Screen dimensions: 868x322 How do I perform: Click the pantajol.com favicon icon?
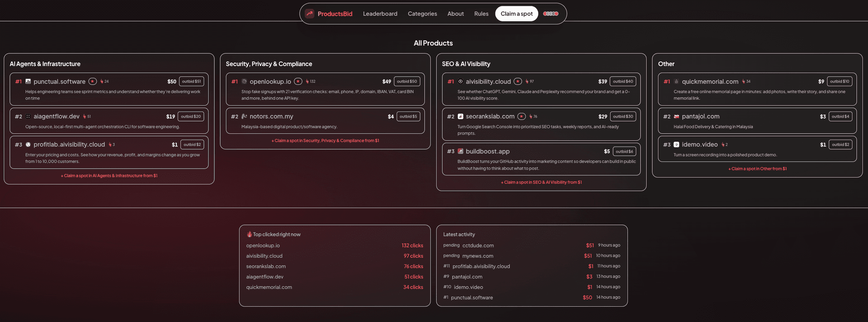tap(676, 116)
